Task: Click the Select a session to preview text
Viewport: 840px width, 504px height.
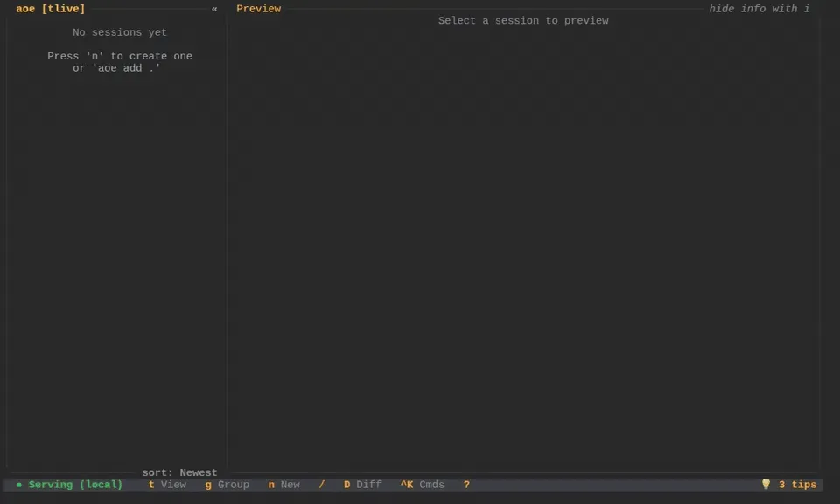Action: pos(523,21)
